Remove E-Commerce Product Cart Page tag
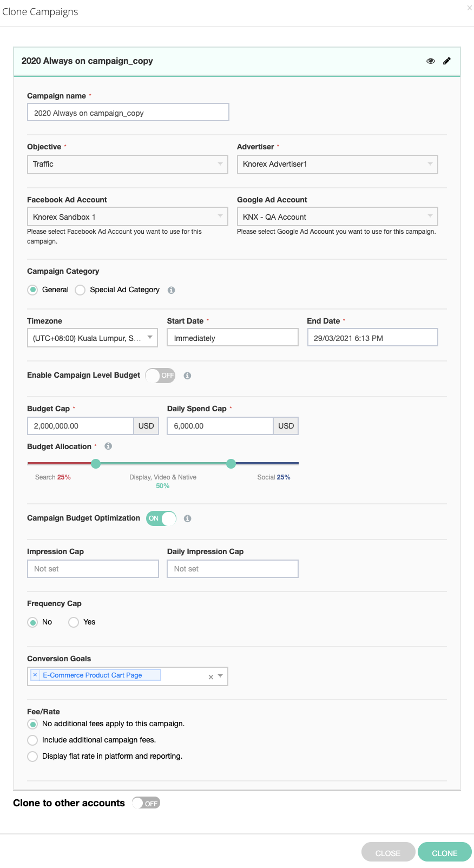Screen dimensions: 474x868 coord(35,675)
